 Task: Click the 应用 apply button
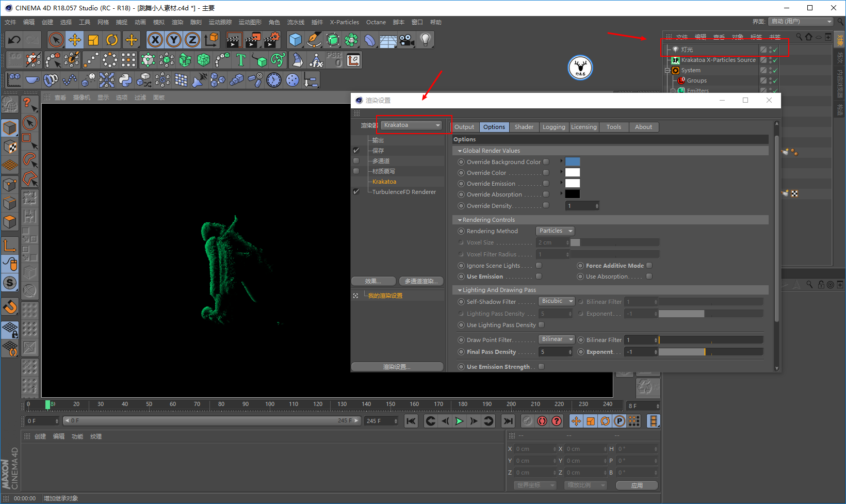tap(637, 485)
